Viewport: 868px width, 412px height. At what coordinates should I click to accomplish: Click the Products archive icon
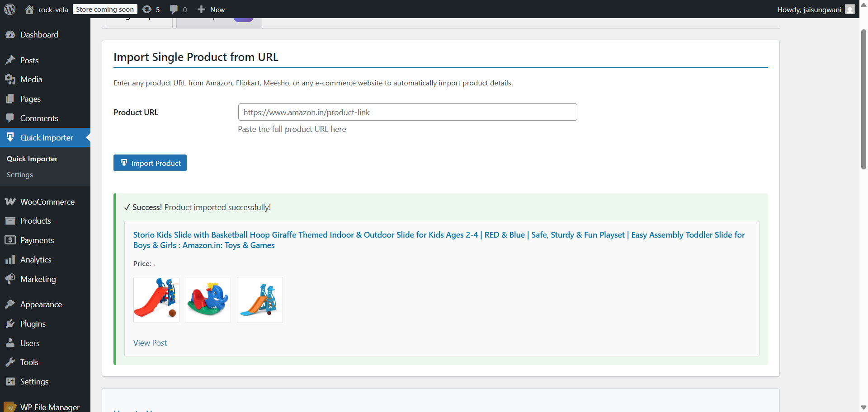point(10,221)
